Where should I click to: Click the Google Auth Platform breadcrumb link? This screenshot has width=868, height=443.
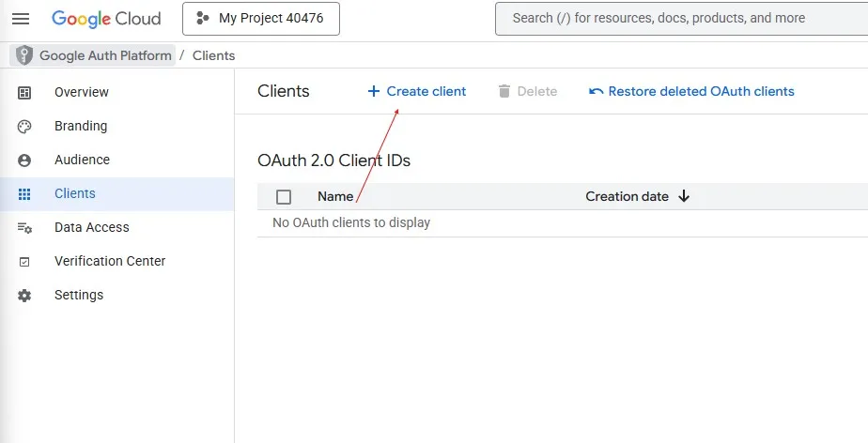(x=105, y=55)
